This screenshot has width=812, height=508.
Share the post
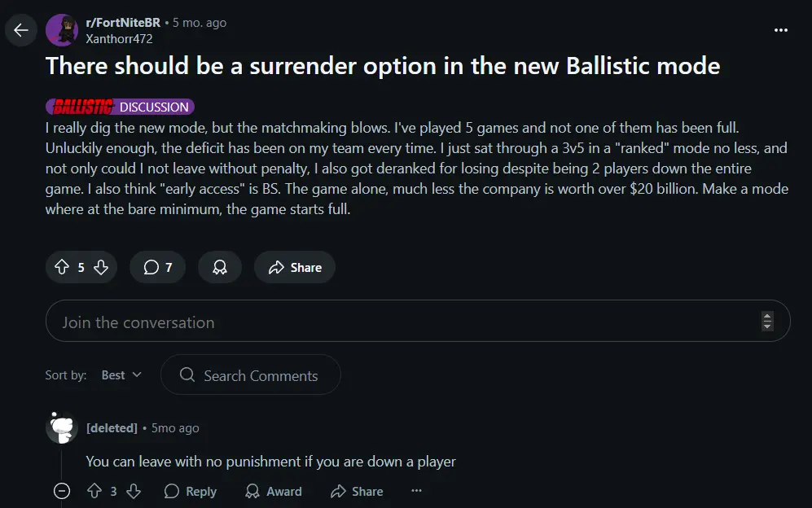tap(295, 267)
